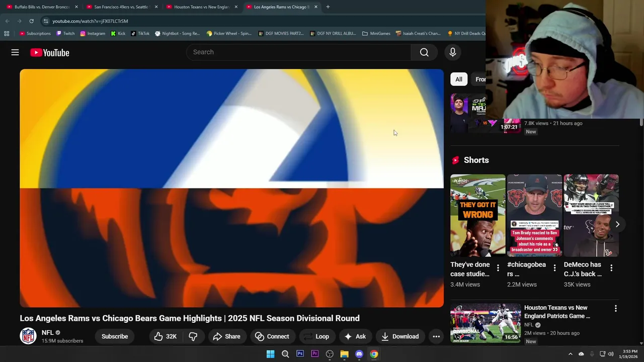644x362 pixels.
Task: Open Nightbot - Song Re... bookmark
Action: click(178, 34)
